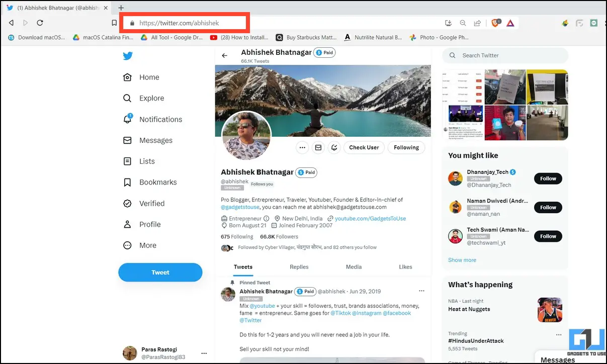Click the @Tiktok mention in the tweet

coord(340,313)
